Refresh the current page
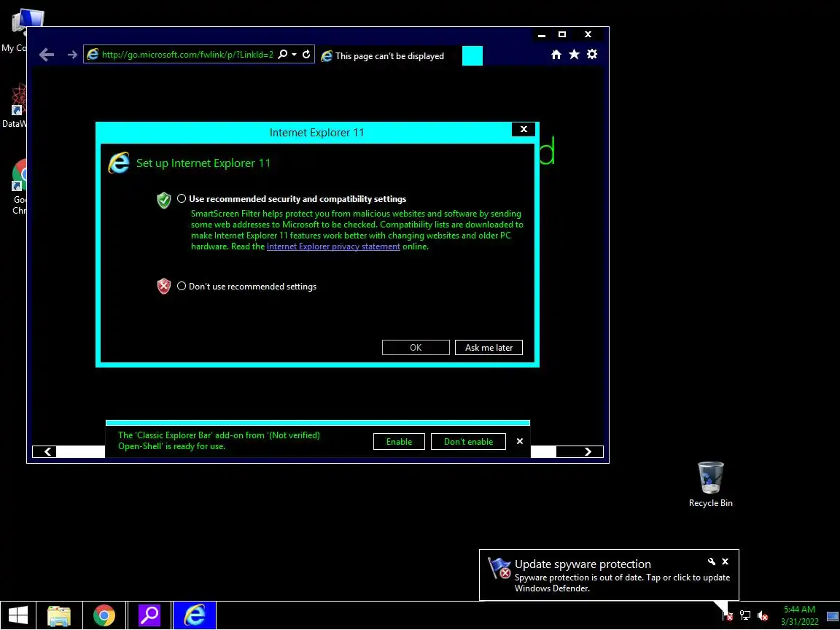840x630 pixels. pyautogui.click(x=306, y=54)
